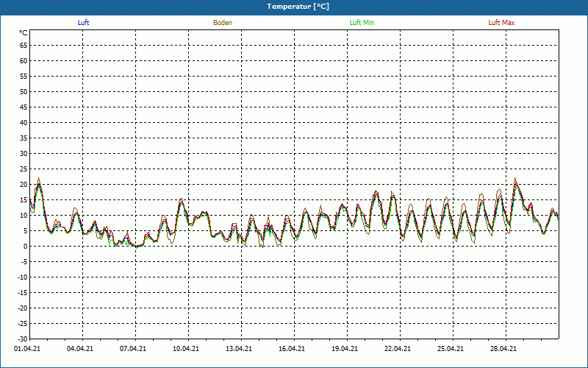Click the 60 y-axis label

tap(24, 61)
